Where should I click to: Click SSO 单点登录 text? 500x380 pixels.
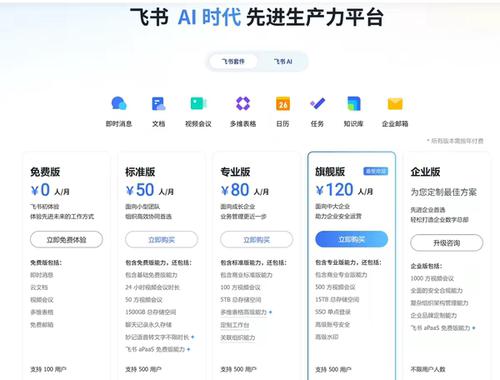(x=333, y=312)
